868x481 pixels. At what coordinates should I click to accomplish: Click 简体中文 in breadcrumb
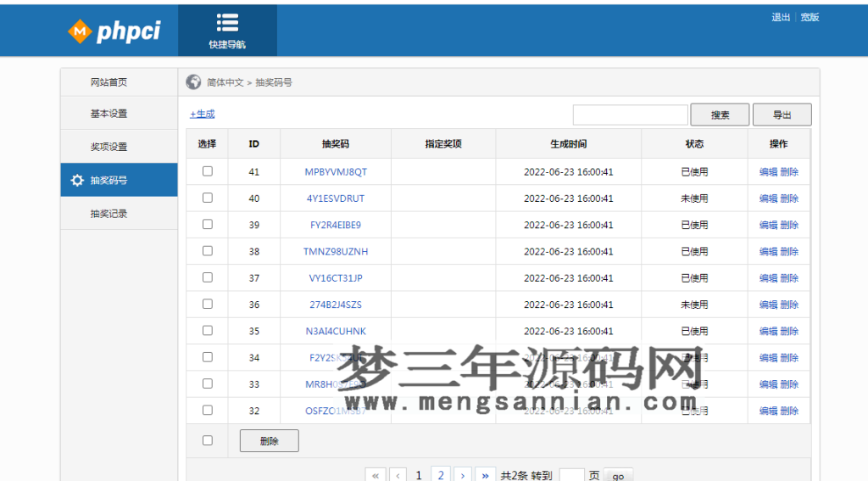click(x=225, y=82)
